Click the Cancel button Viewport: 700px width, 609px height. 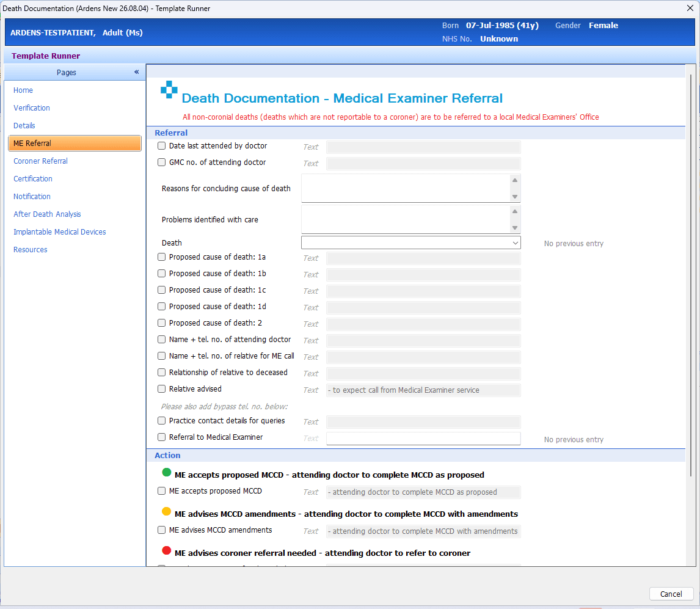click(671, 594)
